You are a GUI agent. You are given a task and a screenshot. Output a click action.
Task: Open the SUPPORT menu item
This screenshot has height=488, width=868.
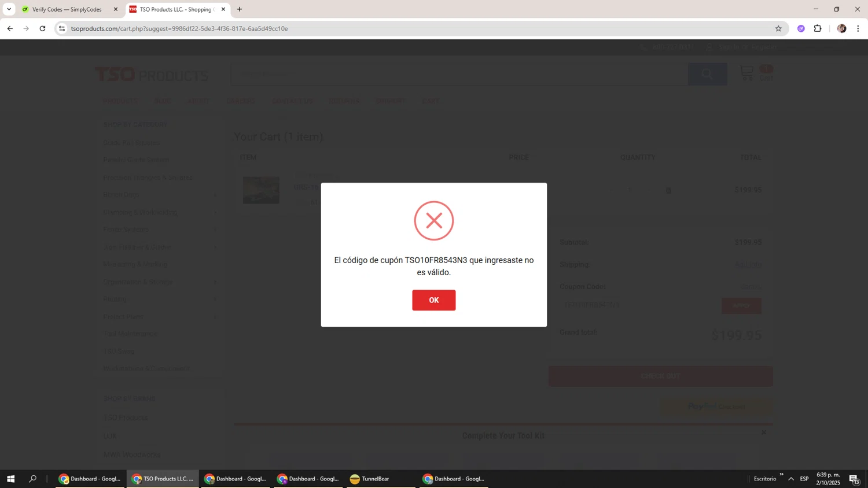tap(391, 101)
